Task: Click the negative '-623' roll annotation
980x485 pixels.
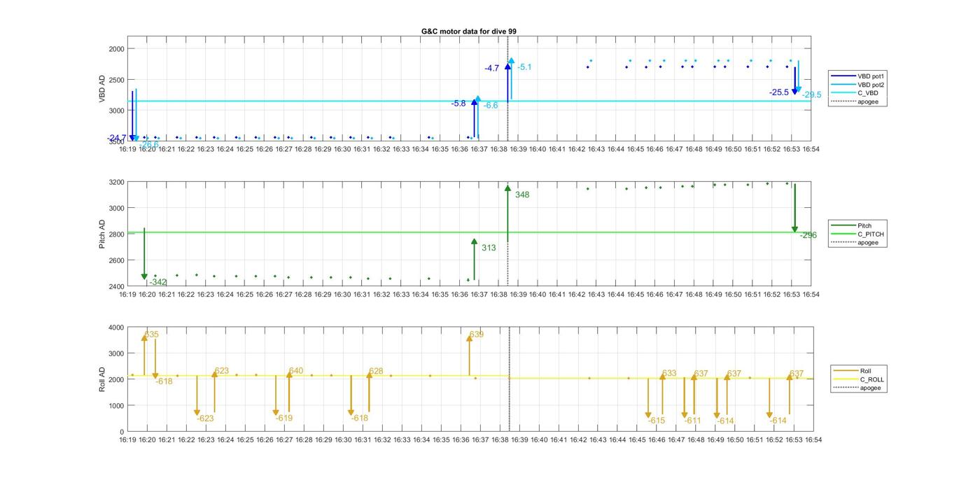Action: [205, 419]
